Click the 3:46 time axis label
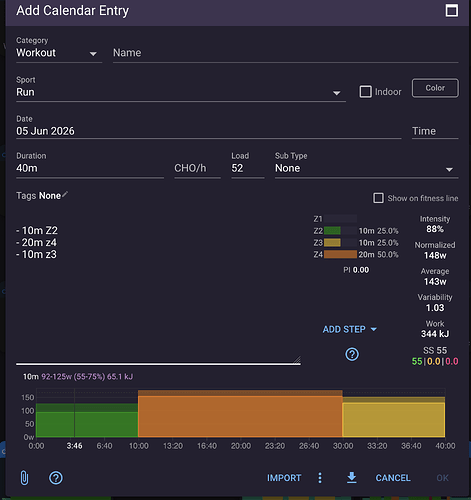Screen dimensions: 471x500 [74, 446]
